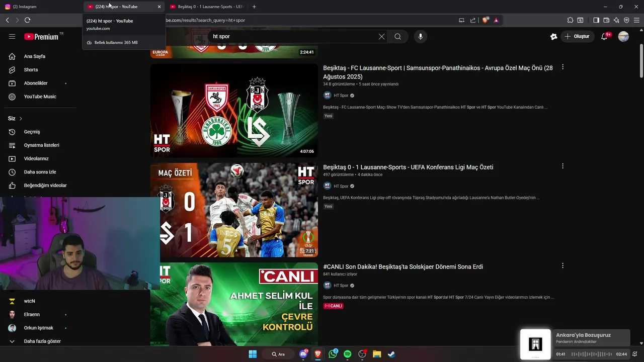Open Brave Wallet icon
The width and height of the screenshot is (644, 362).
606,20
